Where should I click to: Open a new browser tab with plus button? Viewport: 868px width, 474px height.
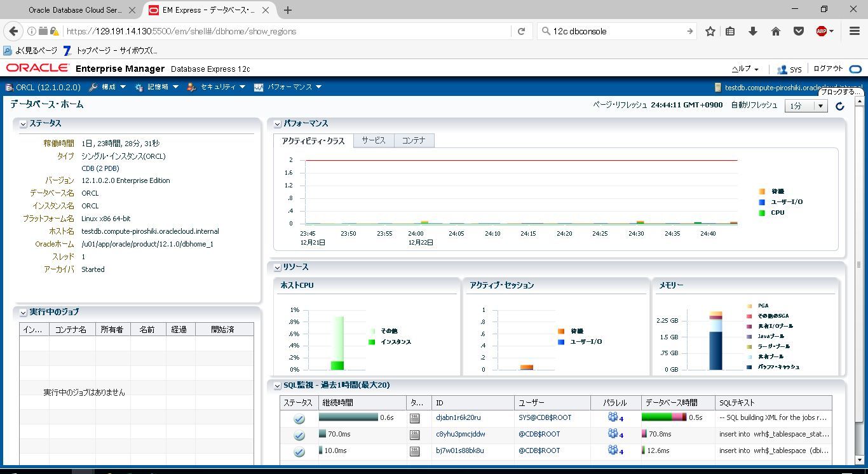pyautogui.click(x=288, y=10)
